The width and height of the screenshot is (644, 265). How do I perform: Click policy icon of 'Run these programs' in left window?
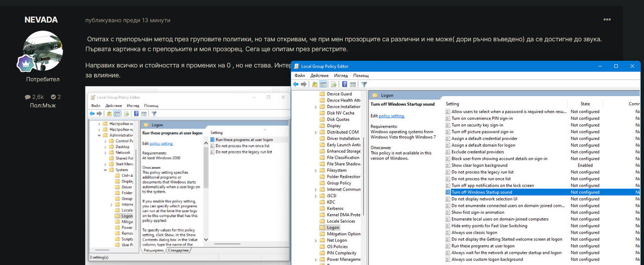[x=212, y=140]
